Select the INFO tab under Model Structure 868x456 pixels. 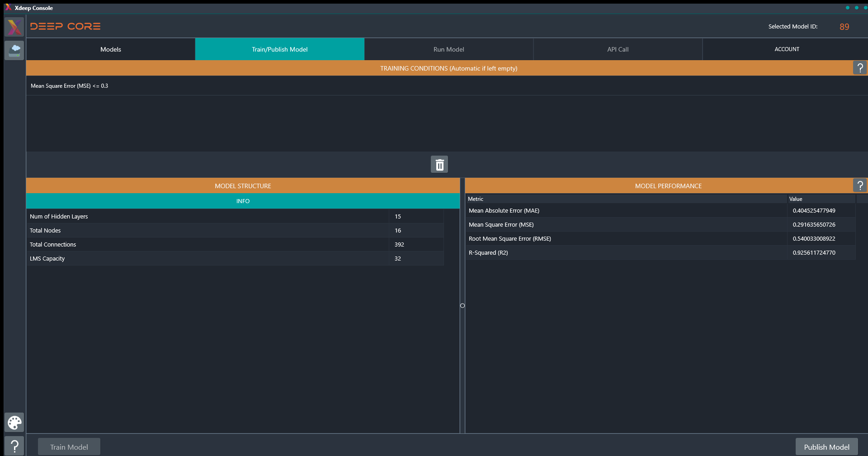pyautogui.click(x=243, y=201)
